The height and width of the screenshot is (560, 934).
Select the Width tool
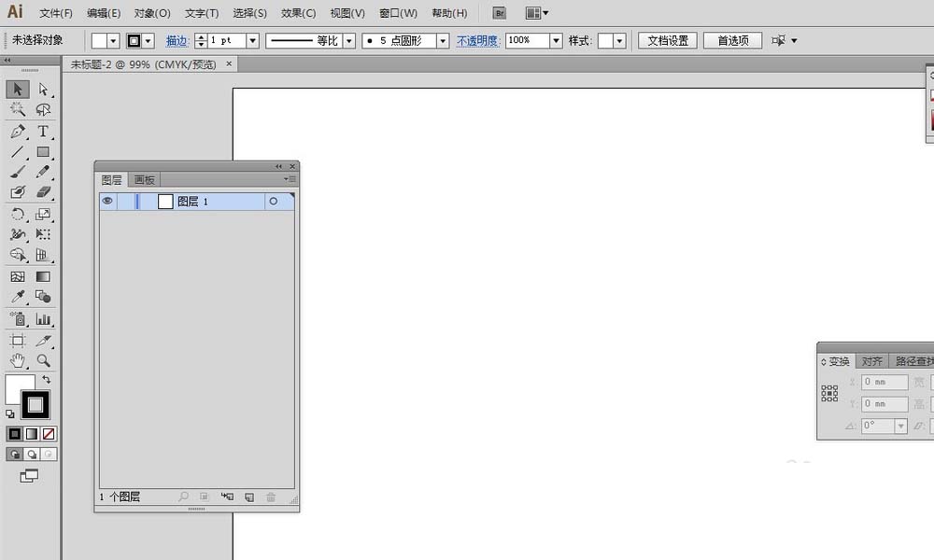click(17, 234)
